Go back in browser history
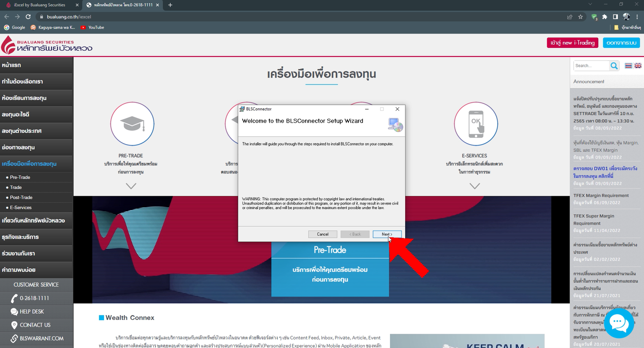This screenshot has width=644, height=348. point(6,17)
